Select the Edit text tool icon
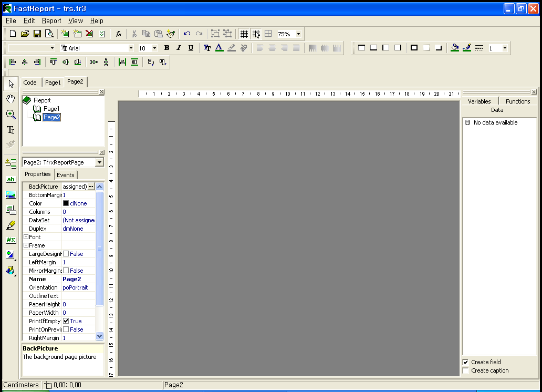This screenshot has height=392, width=542. tap(11, 130)
